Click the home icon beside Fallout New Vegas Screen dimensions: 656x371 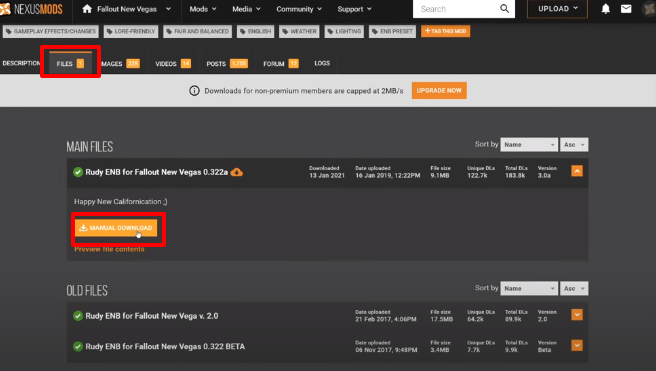87,9
